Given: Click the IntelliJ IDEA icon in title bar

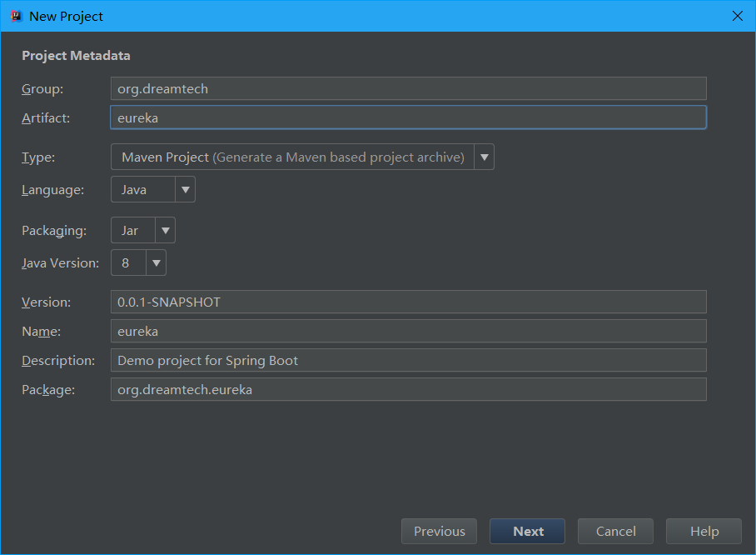Looking at the screenshot, I should (17, 16).
